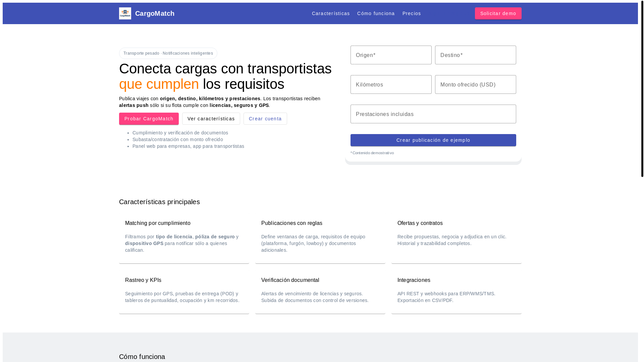Select Publicaciones con reglas card title
Image resolution: width=644 pixels, height=362 pixels.
(292, 223)
